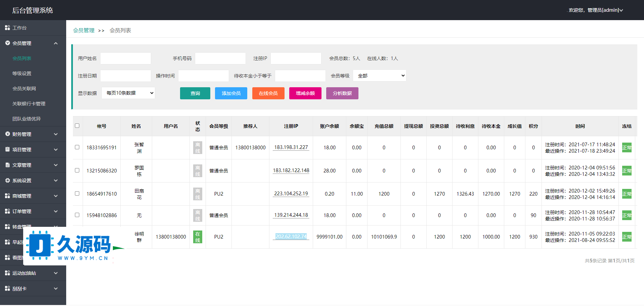The height and width of the screenshot is (306, 644).
Task: Select the checkbox for account 18654917610
Action: (x=77, y=194)
